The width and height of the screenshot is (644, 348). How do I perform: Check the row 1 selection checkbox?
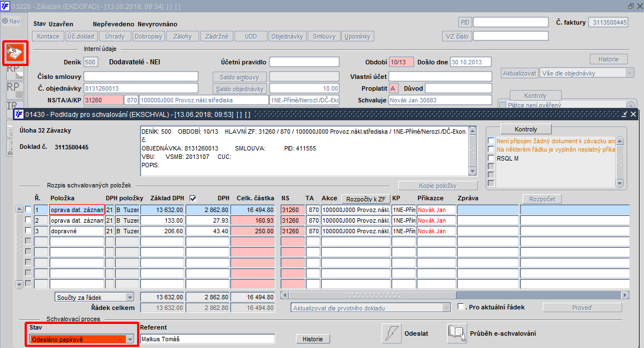tap(28, 210)
